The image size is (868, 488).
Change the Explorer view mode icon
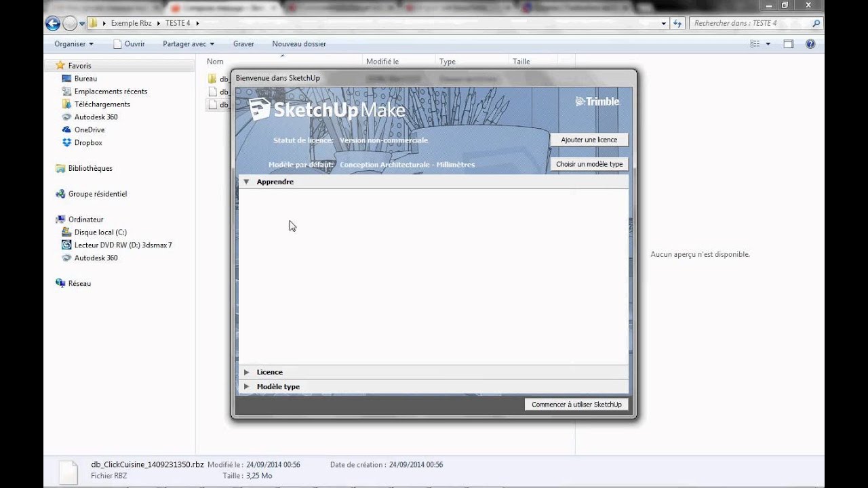[755, 44]
